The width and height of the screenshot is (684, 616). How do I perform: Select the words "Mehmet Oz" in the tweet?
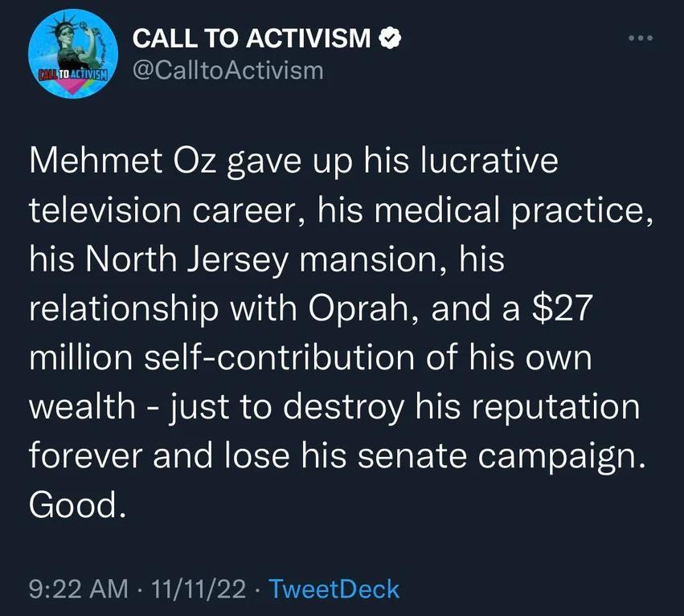123,161
